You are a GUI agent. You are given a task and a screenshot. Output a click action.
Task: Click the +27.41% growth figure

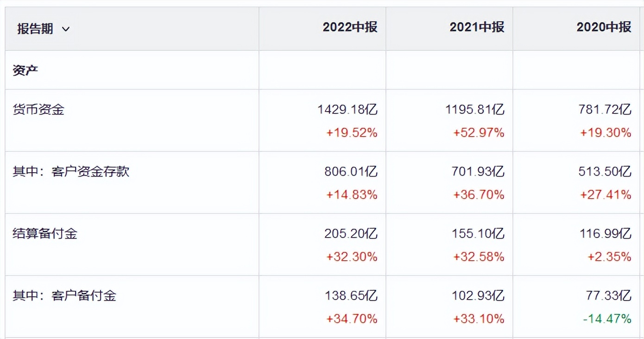point(606,195)
